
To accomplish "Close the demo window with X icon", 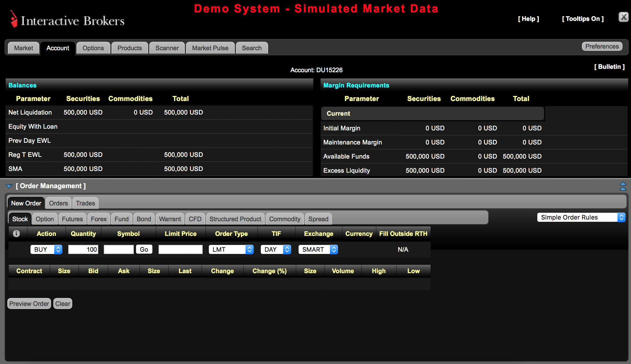I will point(623,17).
